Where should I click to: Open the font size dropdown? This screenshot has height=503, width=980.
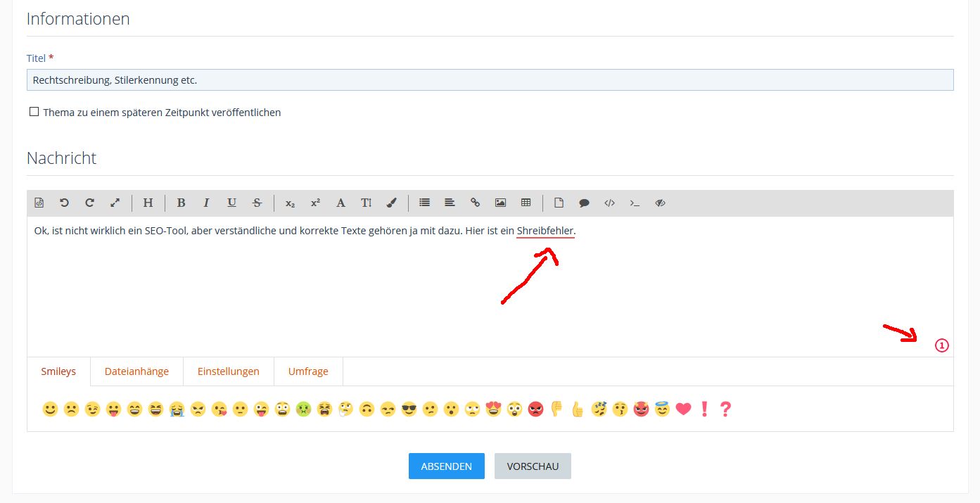click(x=366, y=203)
